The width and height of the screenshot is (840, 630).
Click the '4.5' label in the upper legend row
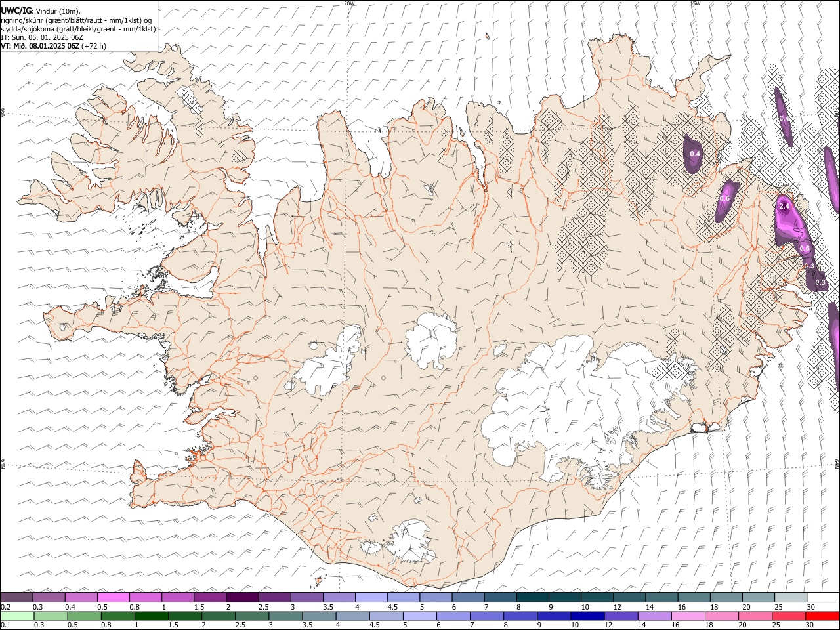click(392, 607)
